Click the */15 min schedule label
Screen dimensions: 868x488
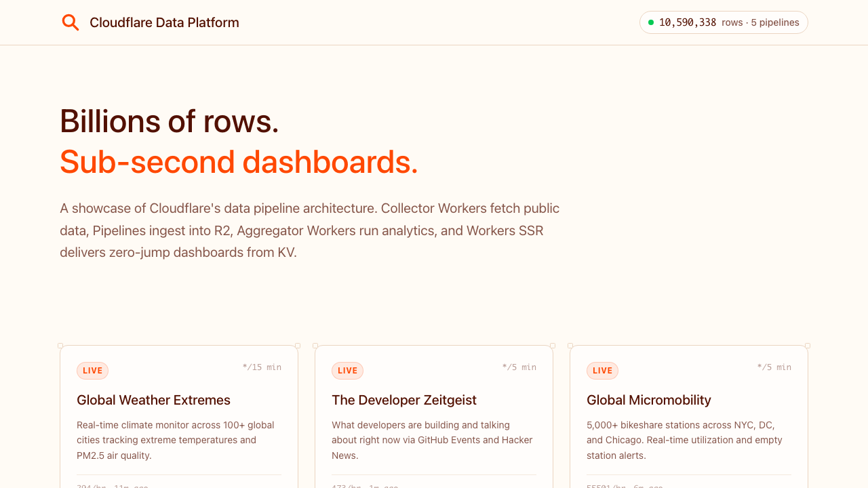click(x=262, y=367)
